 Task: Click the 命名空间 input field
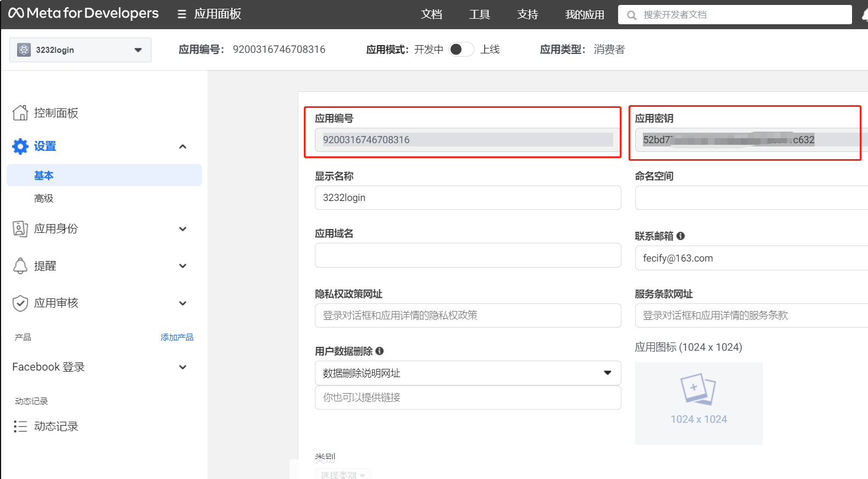coord(751,198)
